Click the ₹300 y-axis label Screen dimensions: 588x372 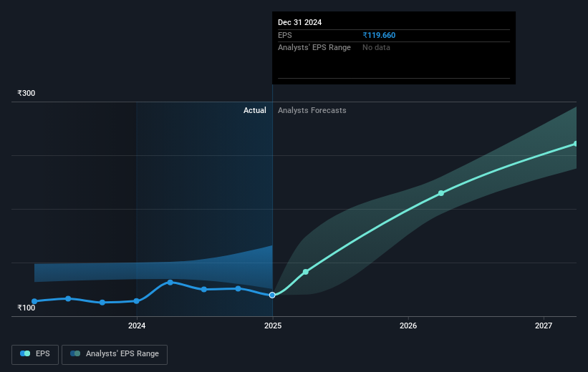click(26, 93)
